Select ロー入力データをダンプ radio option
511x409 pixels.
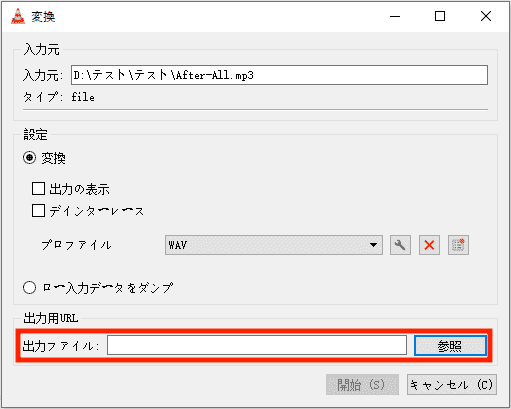click(29, 287)
